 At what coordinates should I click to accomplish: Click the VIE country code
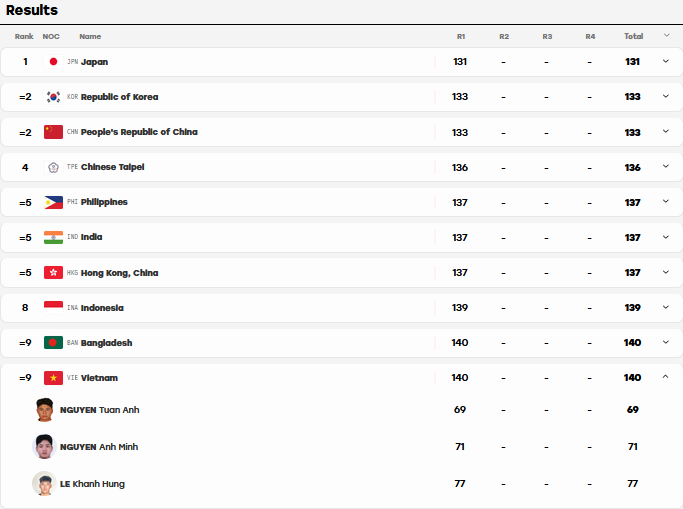pyautogui.click(x=73, y=378)
